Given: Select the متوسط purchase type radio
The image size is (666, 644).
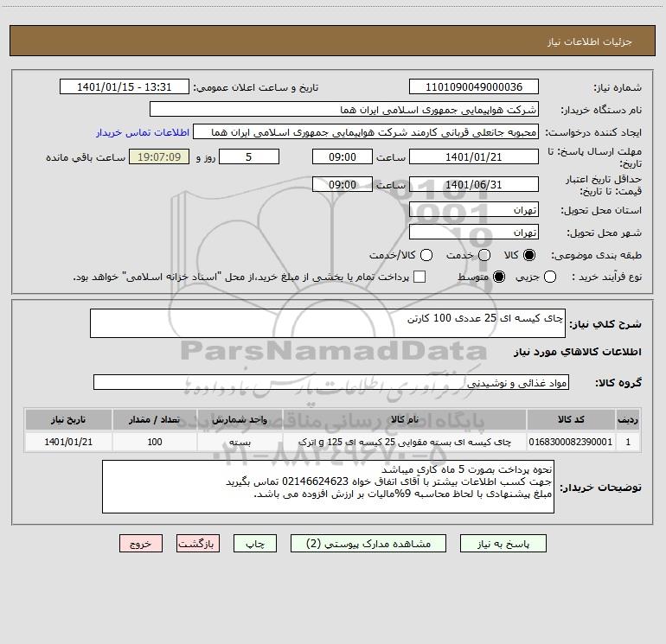Looking at the screenshot, I should click(499, 277).
